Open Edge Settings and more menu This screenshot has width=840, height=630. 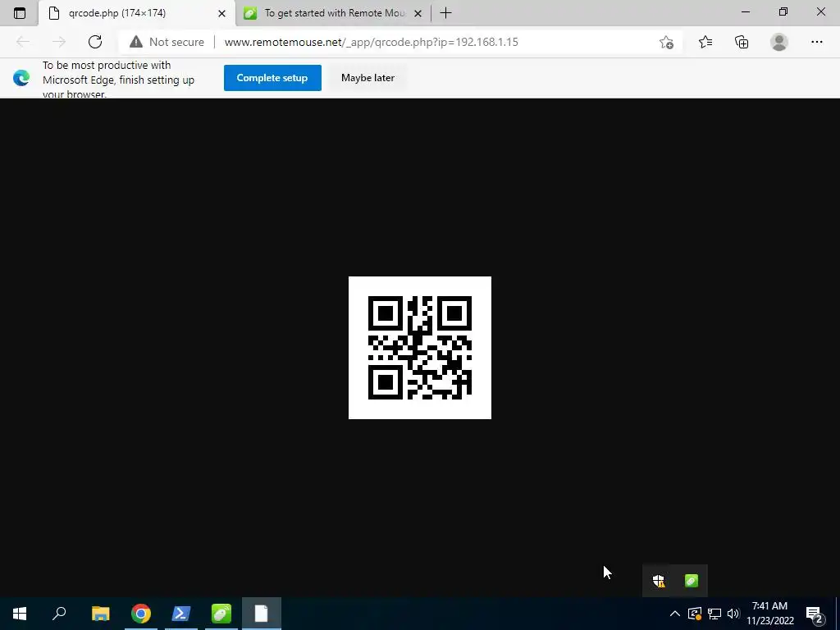tap(816, 42)
